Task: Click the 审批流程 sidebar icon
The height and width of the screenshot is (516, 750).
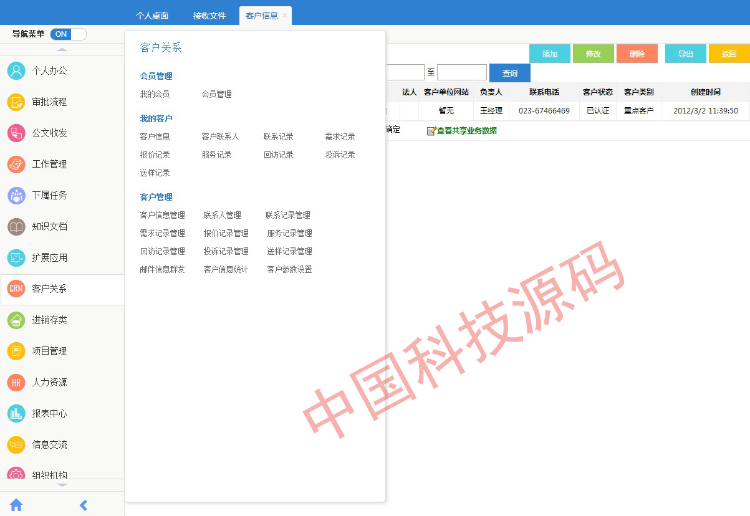Action: (16, 102)
